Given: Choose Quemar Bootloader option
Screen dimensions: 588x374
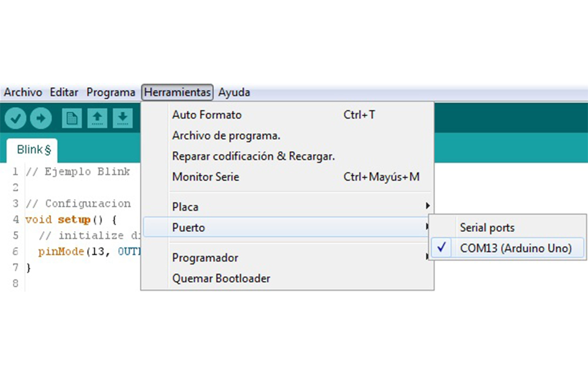Looking at the screenshot, I should [x=221, y=278].
